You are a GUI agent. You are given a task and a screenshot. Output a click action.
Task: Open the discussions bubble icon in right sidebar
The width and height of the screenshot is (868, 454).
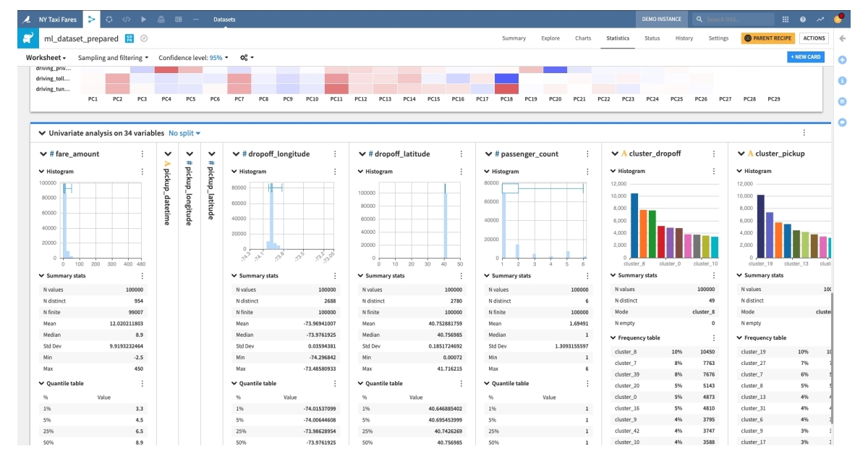[841, 120]
